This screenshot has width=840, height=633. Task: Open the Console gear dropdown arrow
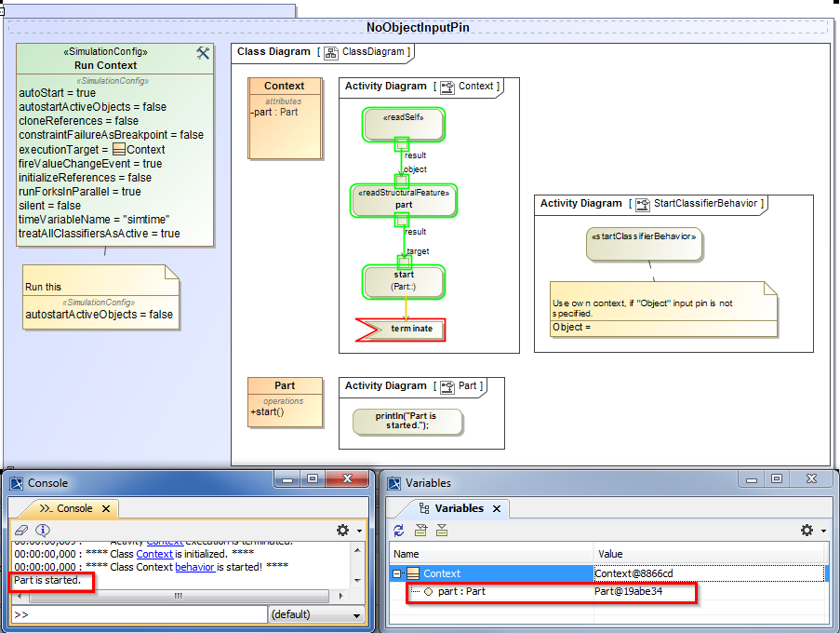[x=359, y=531]
